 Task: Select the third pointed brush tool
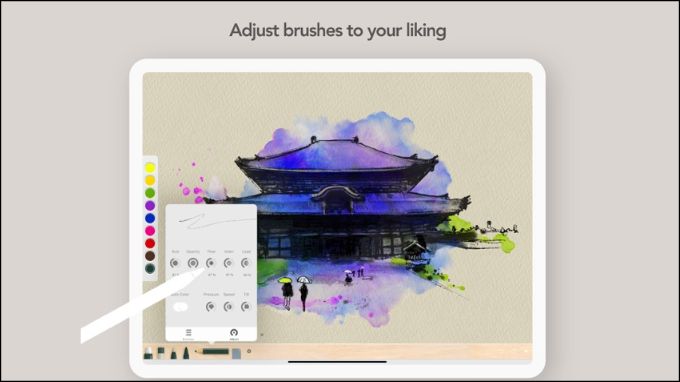(173, 354)
